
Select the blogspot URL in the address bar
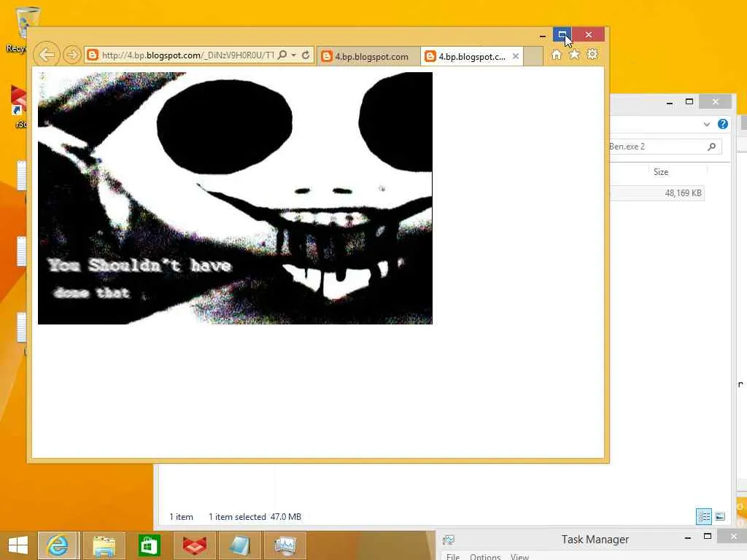click(187, 55)
